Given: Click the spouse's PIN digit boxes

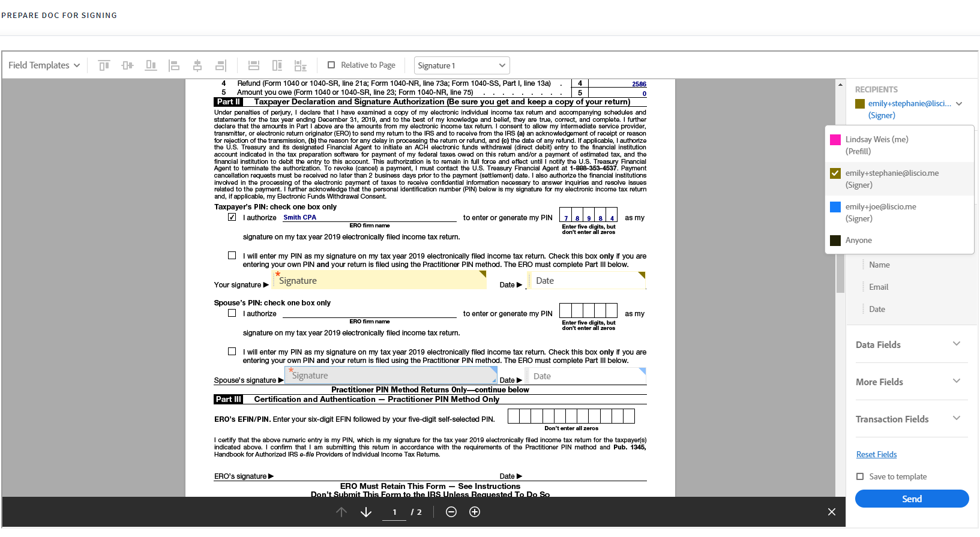Looking at the screenshot, I should click(x=588, y=310).
